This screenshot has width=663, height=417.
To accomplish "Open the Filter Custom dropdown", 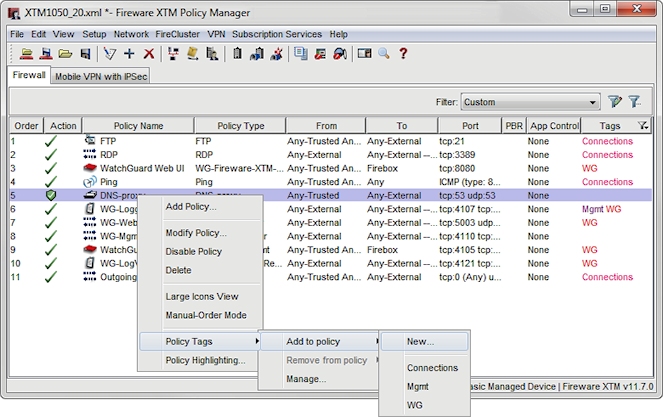I will (530, 102).
